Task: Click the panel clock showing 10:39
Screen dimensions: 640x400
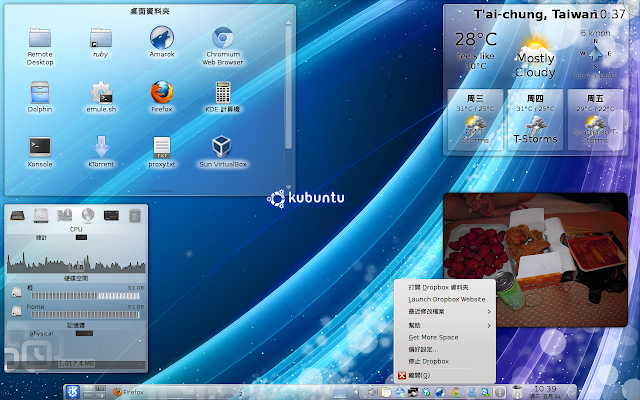Action: point(545,392)
